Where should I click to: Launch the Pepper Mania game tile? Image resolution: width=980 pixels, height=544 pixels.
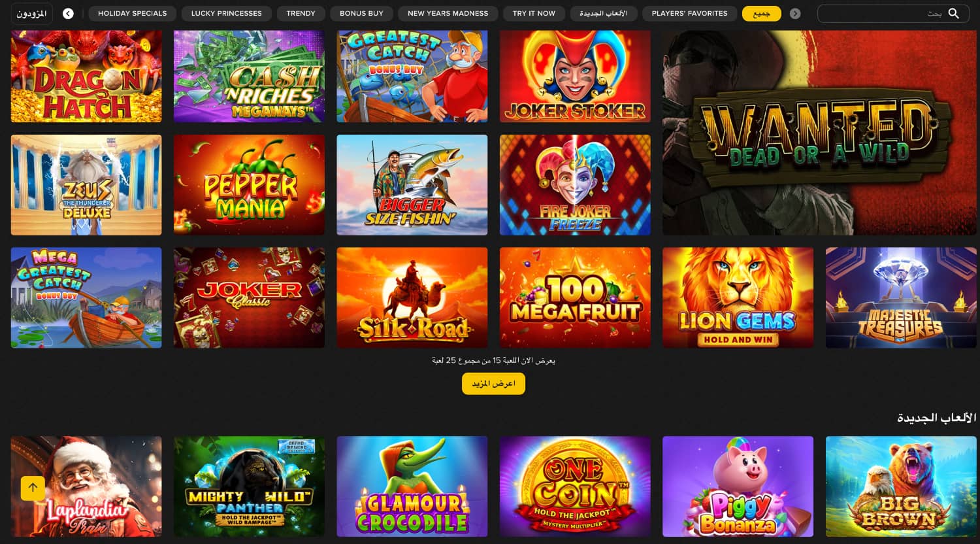249,185
